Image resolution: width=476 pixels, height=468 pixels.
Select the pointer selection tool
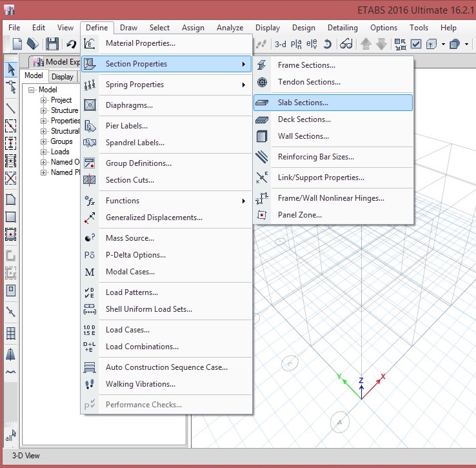10,70
